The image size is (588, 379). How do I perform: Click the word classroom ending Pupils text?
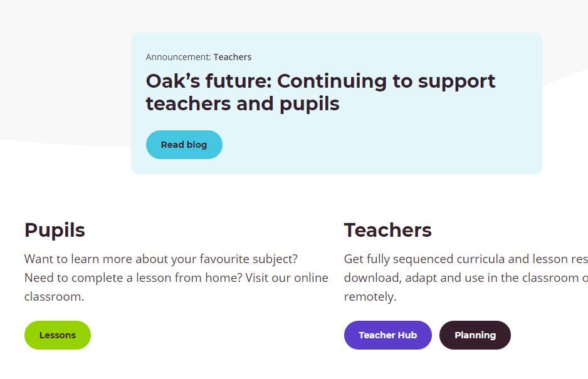(x=54, y=296)
